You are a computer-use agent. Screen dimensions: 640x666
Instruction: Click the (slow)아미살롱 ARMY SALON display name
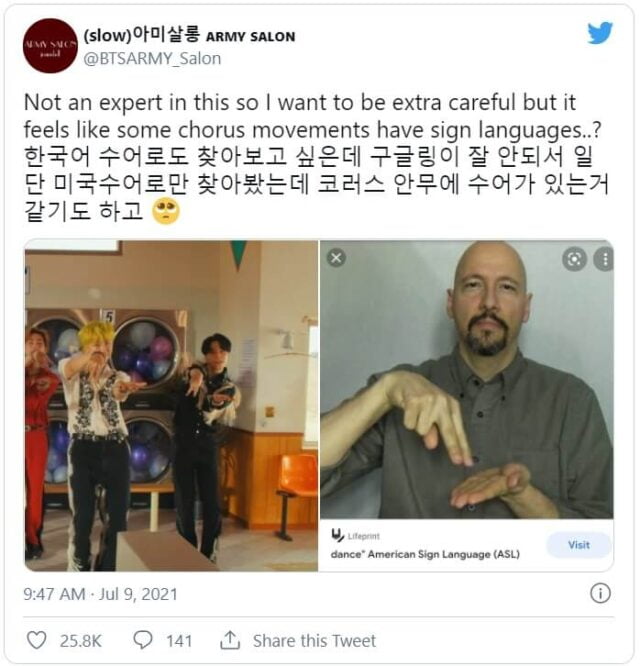(x=189, y=36)
